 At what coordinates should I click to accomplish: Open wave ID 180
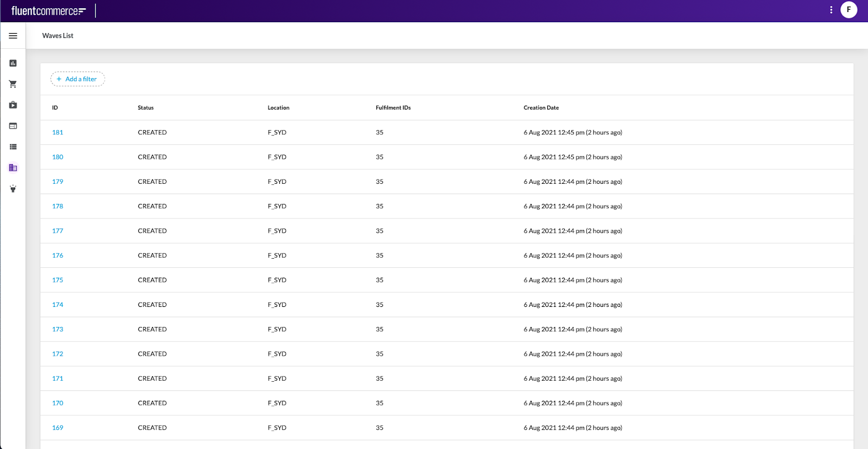click(58, 157)
